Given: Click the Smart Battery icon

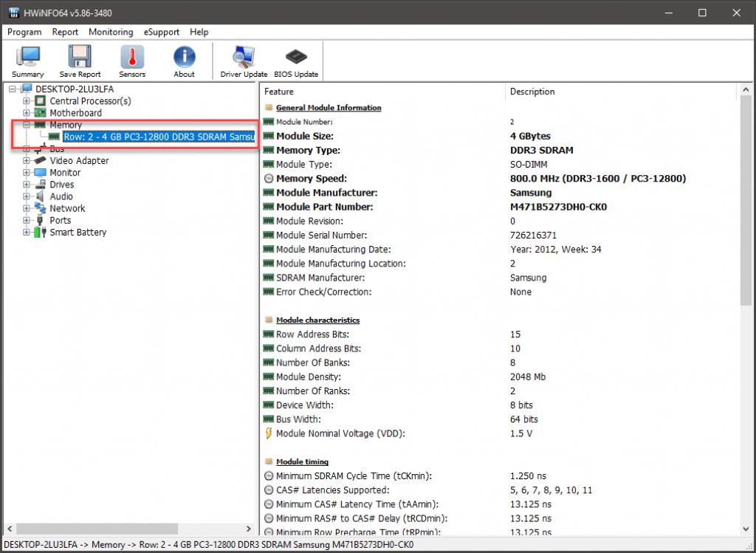Looking at the screenshot, I should [41, 233].
